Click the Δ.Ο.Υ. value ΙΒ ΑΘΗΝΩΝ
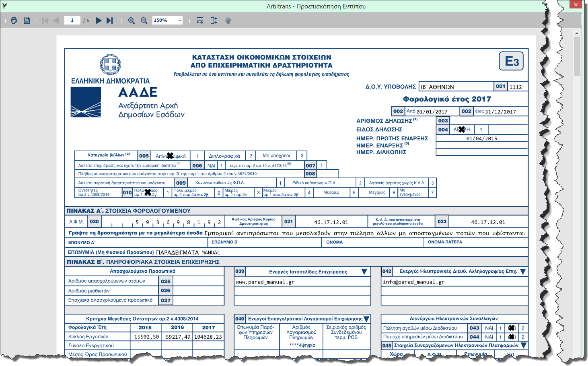The image size is (588, 366). tap(437, 87)
